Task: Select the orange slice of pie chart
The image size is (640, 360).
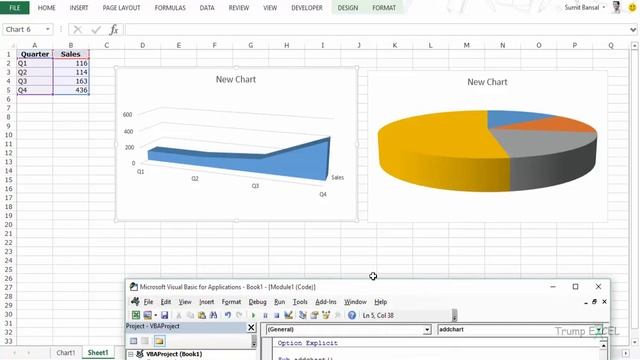Action: coord(559,124)
